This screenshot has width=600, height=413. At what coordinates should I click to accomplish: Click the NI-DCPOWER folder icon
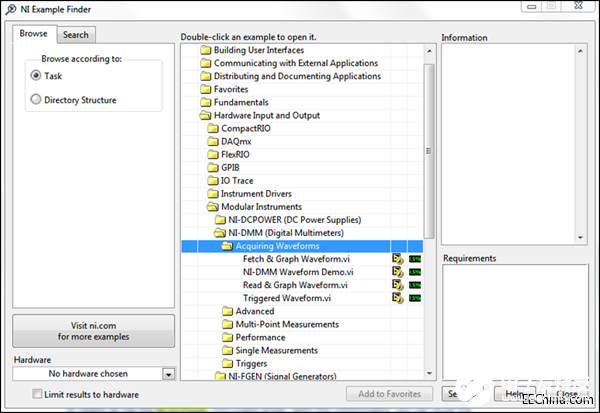[x=220, y=220]
